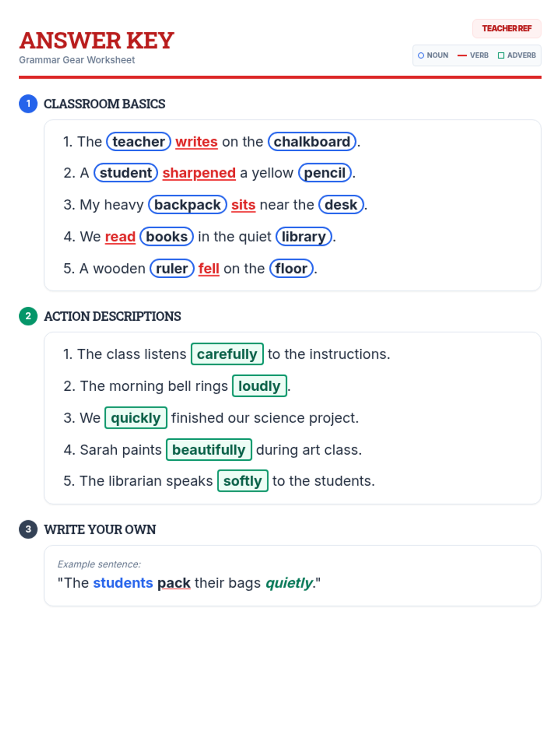Screen dimensions: 560x747
Task: Click the noun circle legend icon
Action: 421,56
